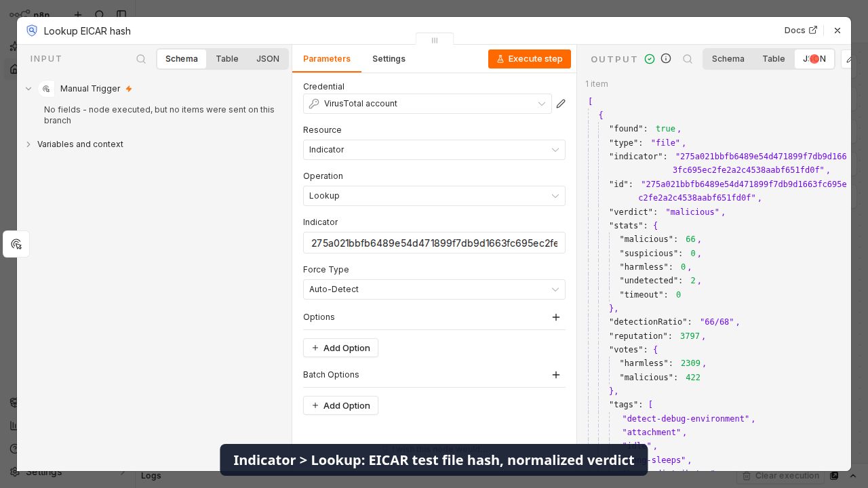Select JSON view in INPUT panel

point(268,59)
